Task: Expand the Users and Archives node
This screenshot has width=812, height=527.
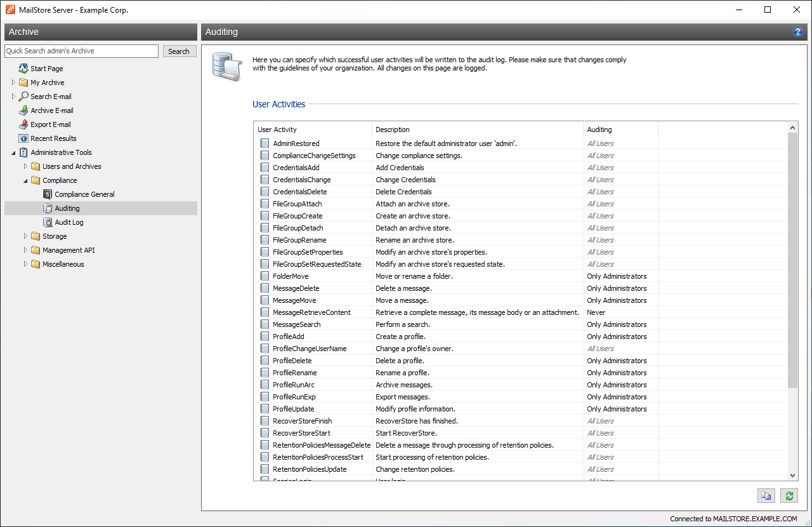Action: pyautogui.click(x=25, y=166)
